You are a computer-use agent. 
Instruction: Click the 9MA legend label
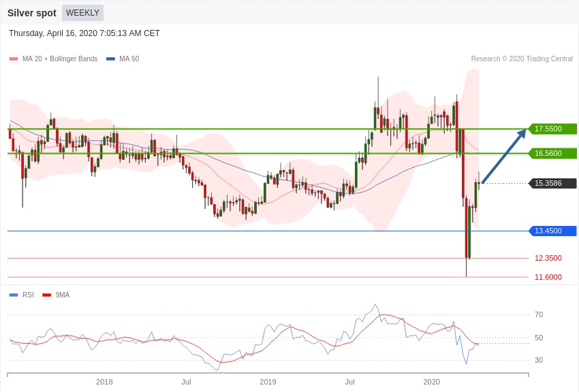(x=63, y=295)
